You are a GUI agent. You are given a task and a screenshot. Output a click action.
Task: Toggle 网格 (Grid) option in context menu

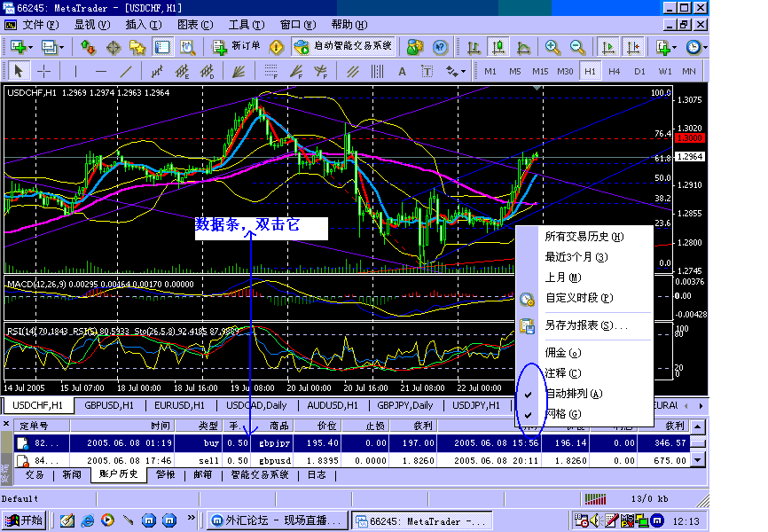pos(564,414)
